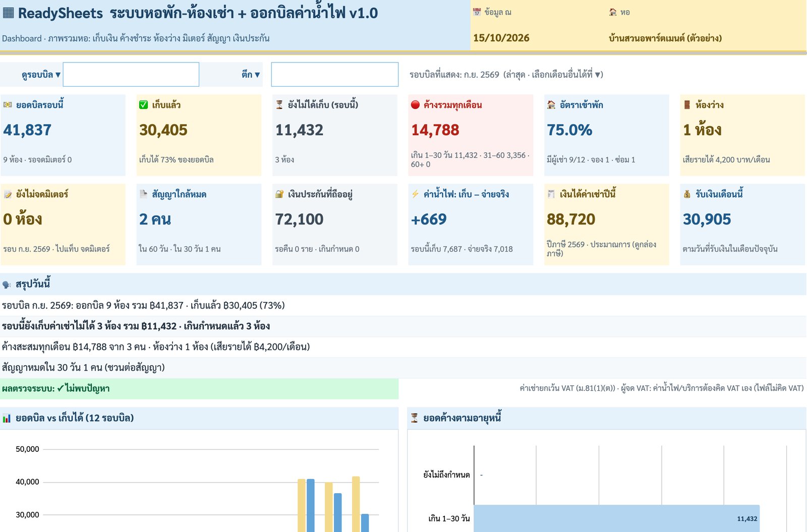Click the bar chart icon beside ยอดบิล vs เก็บได้
Viewport: 807px width, 532px height.
[7, 418]
